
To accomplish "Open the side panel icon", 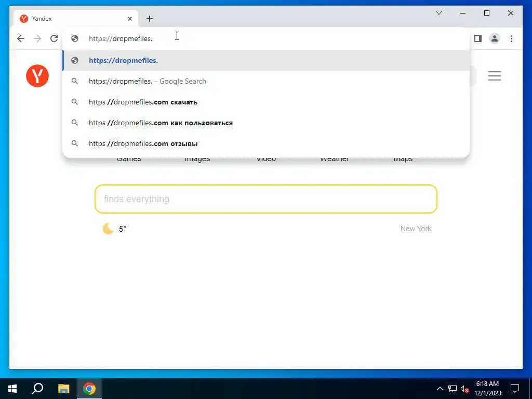I will pyautogui.click(x=478, y=38).
